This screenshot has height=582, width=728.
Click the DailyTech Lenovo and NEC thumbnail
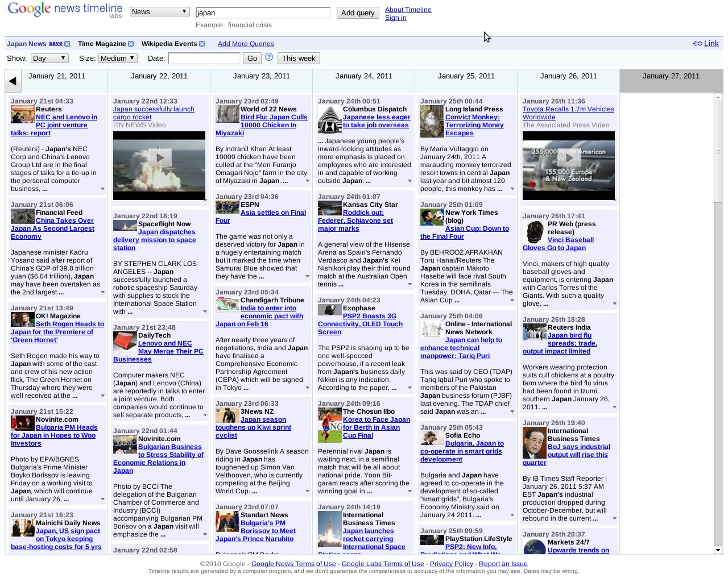(x=125, y=341)
